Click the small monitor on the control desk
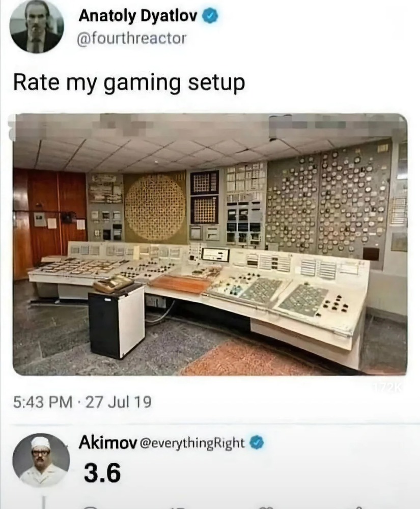The height and width of the screenshot is (509, 420). 215,254
